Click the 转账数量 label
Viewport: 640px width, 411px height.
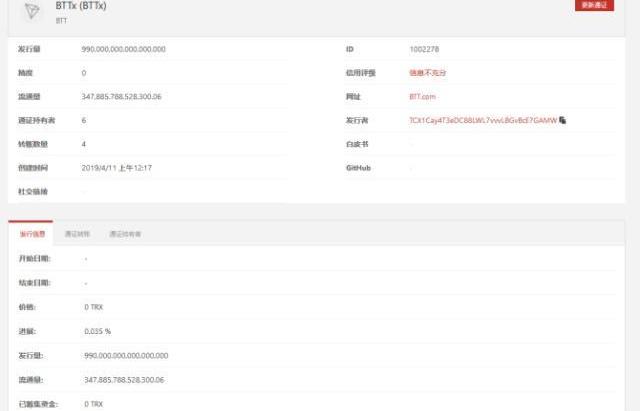tap(33, 144)
